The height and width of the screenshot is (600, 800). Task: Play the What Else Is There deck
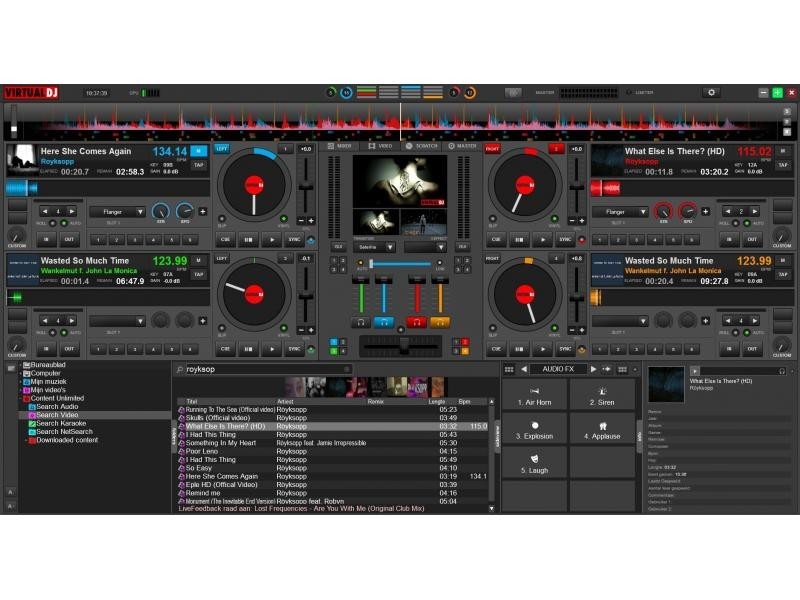pos(542,239)
